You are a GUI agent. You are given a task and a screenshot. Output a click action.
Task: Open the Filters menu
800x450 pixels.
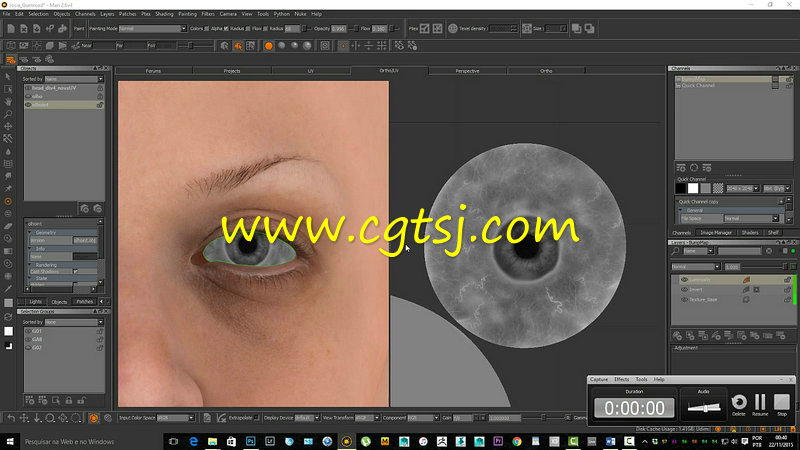[208, 14]
